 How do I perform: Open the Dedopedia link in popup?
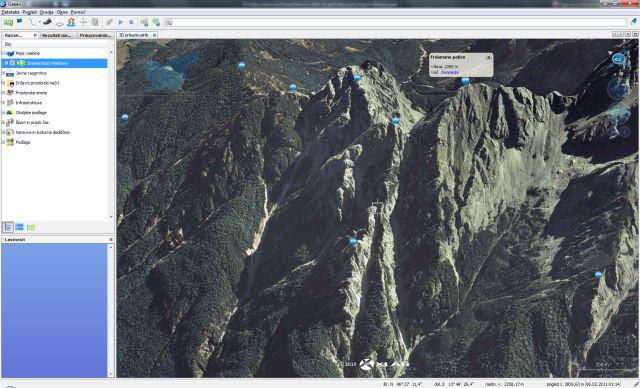(x=449, y=72)
